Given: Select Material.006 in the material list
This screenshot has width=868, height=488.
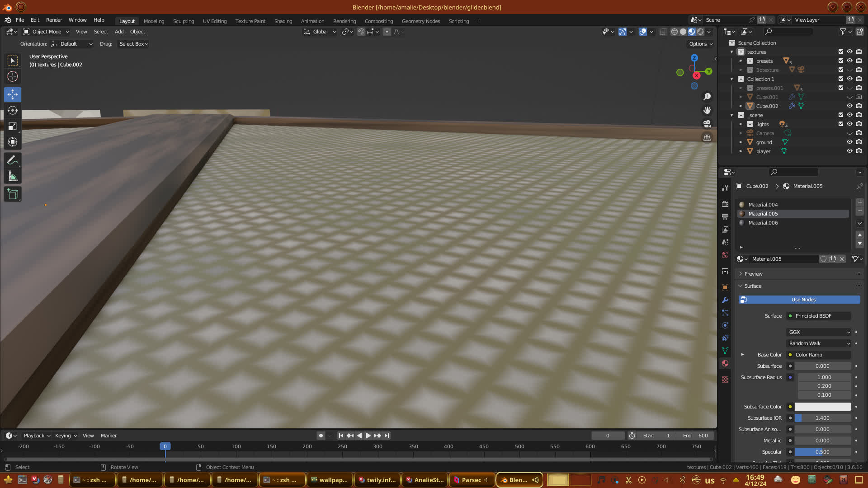Looking at the screenshot, I should pyautogui.click(x=763, y=223).
